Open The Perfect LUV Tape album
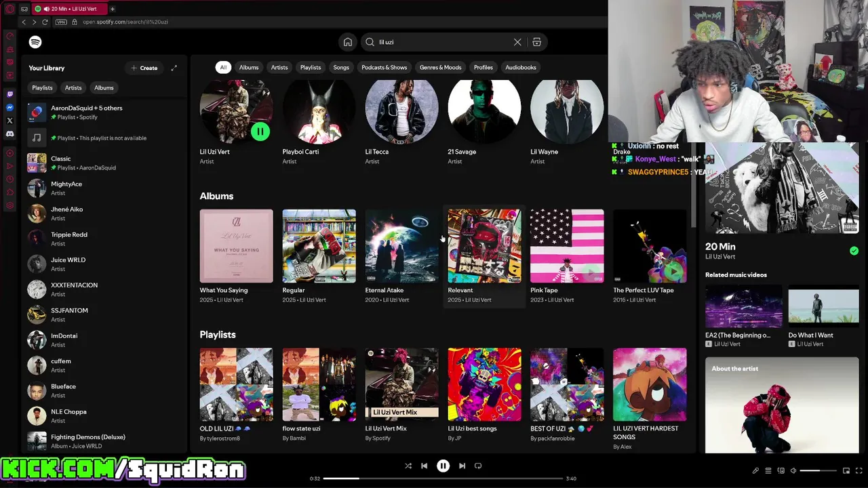The image size is (868, 488). click(650, 256)
